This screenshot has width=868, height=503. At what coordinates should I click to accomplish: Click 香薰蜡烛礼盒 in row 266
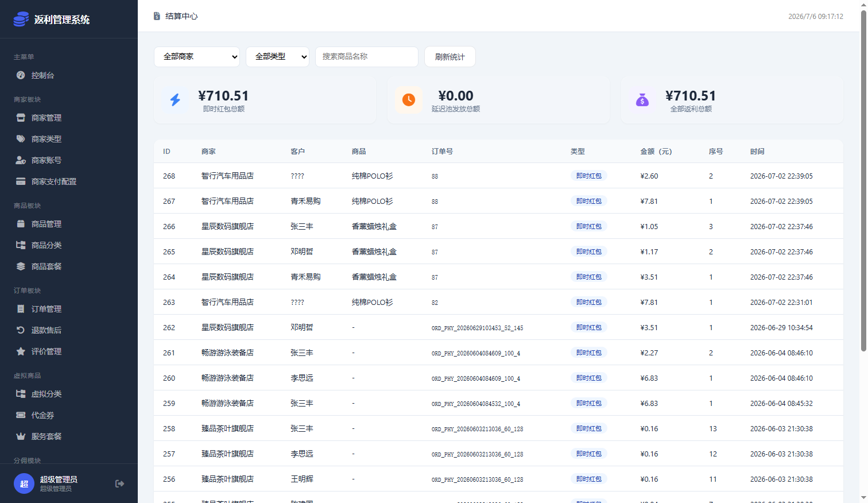[x=374, y=226]
